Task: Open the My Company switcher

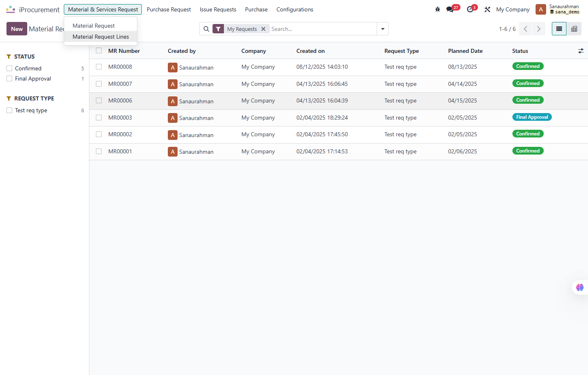Action: pyautogui.click(x=513, y=9)
